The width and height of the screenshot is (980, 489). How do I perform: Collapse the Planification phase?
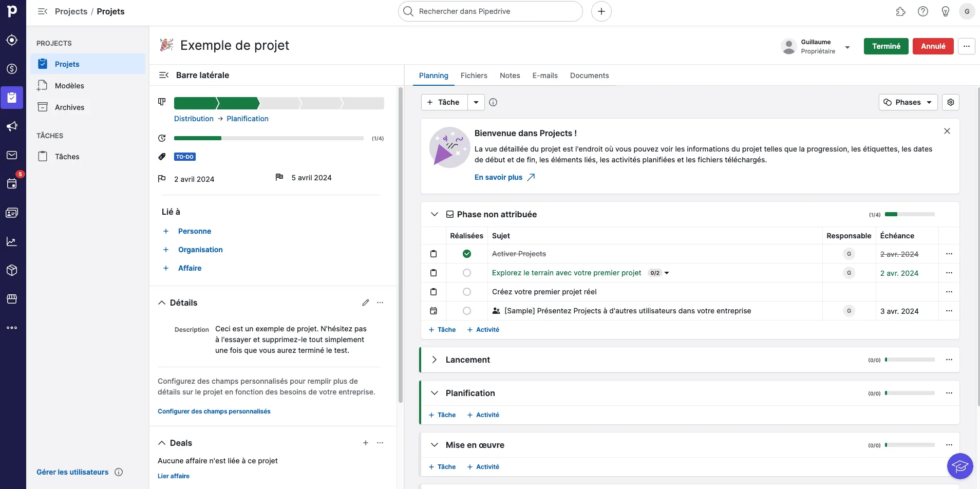pyautogui.click(x=435, y=393)
